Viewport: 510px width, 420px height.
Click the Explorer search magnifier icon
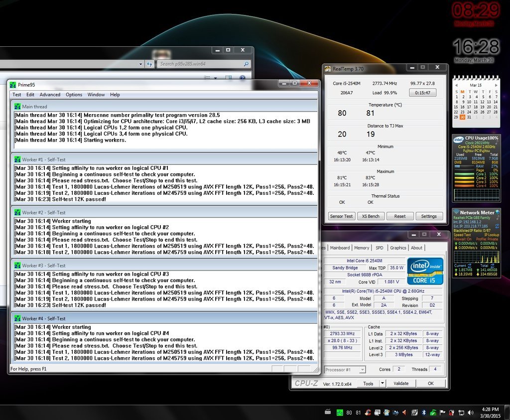(246, 64)
